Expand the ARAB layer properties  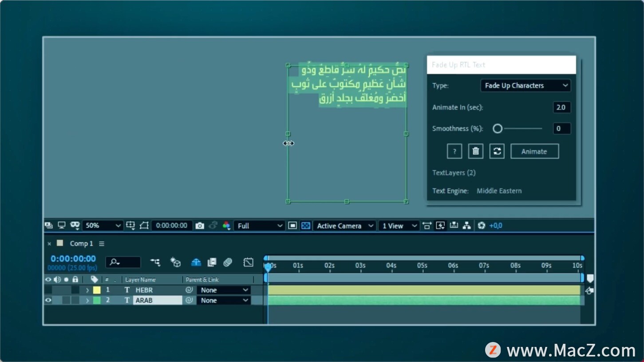tap(87, 300)
